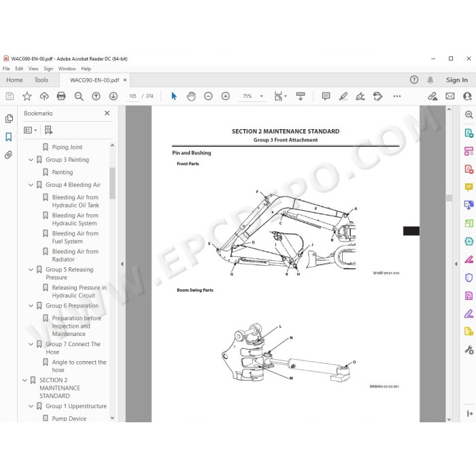Open the Sign menu
Viewport: 476px width, 476px height.
coord(48,69)
